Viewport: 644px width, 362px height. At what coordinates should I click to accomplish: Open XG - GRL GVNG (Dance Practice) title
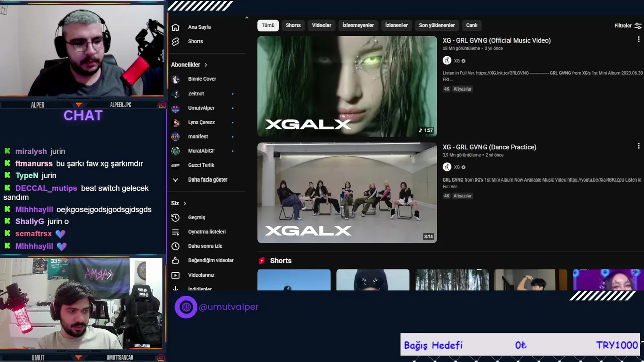[x=490, y=147]
